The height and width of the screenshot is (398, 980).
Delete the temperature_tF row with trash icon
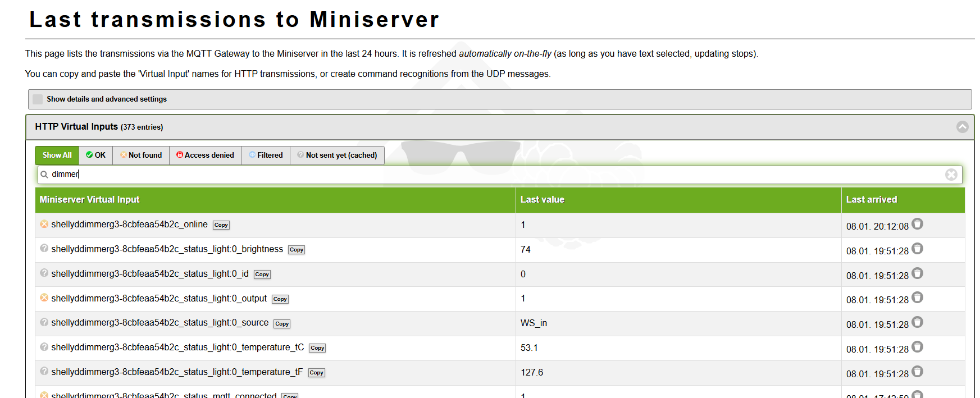(917, 372)
